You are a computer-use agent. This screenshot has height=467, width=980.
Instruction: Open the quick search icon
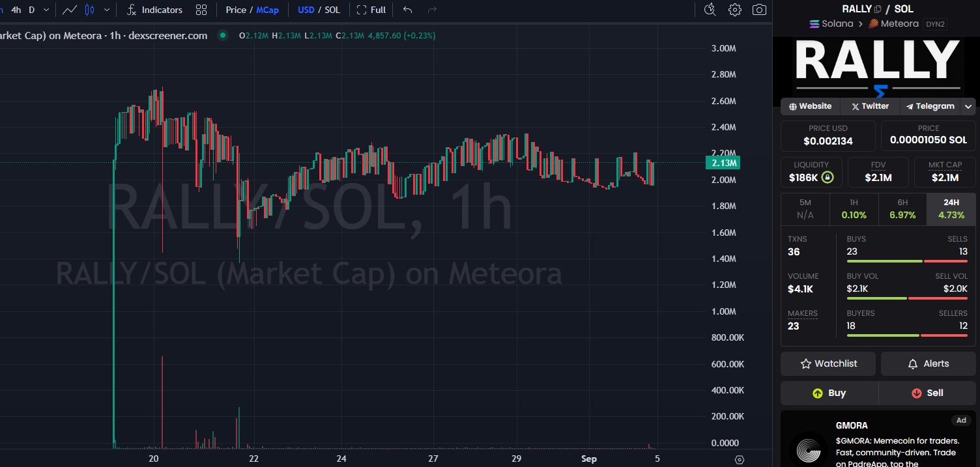(711, 10)
